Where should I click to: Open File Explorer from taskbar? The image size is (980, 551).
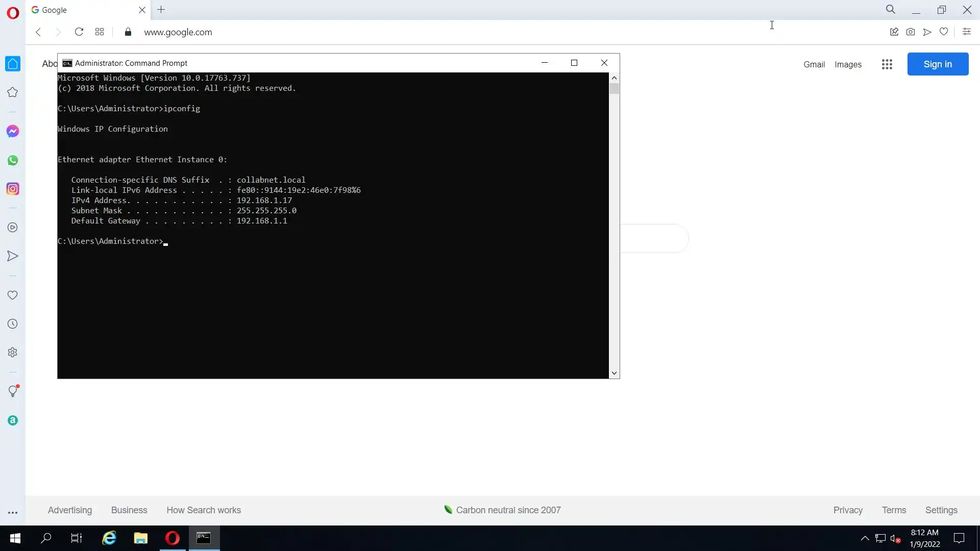[x=140, y=538]
